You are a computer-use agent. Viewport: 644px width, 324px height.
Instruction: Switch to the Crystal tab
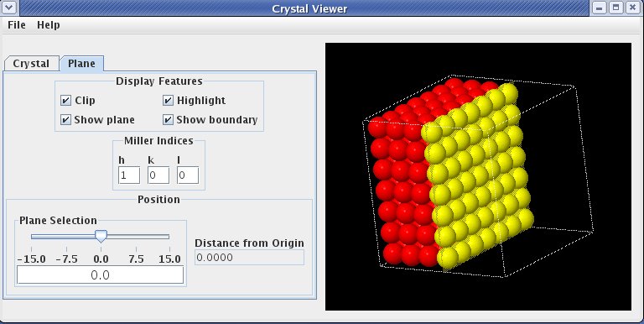(31, 64)
